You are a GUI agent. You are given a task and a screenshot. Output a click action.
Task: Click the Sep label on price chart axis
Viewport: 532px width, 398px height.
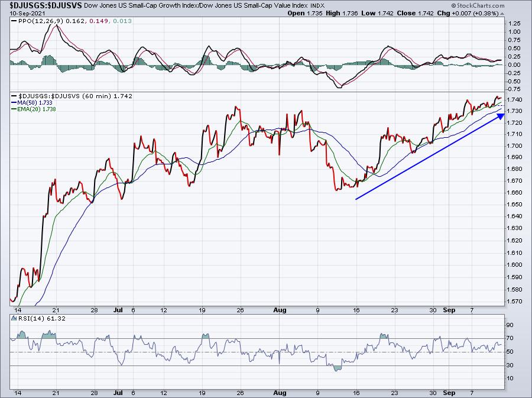click(x=449, y=310)
